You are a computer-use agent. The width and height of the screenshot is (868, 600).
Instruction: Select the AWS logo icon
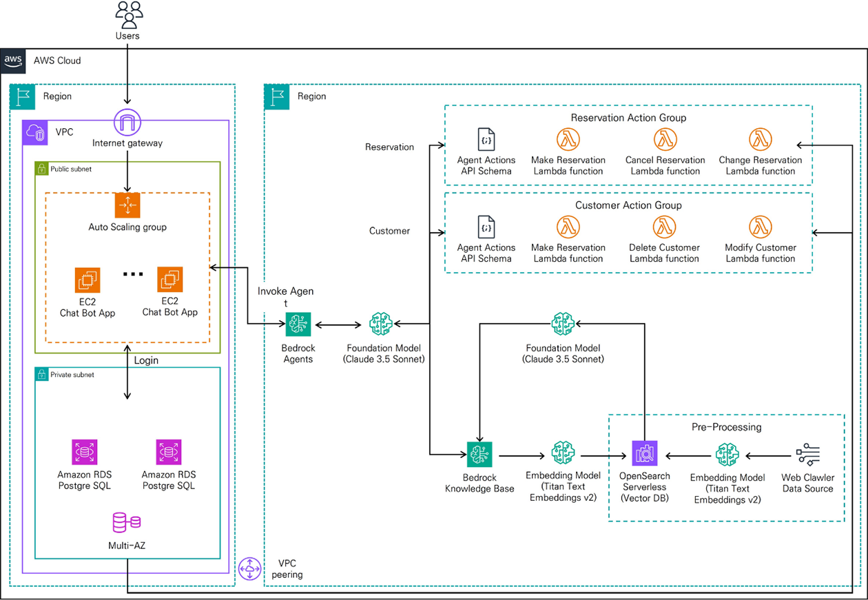(14, 61)
